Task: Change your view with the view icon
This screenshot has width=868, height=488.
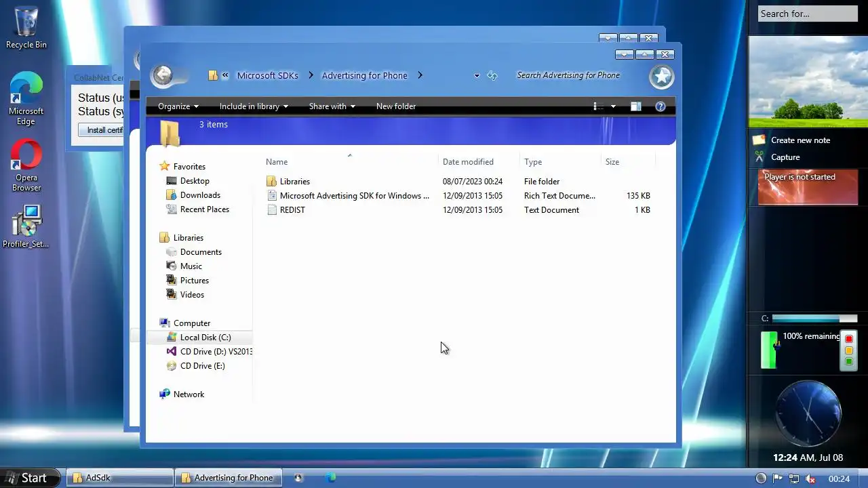Action: pyautogui.click(x=598, y=106)
